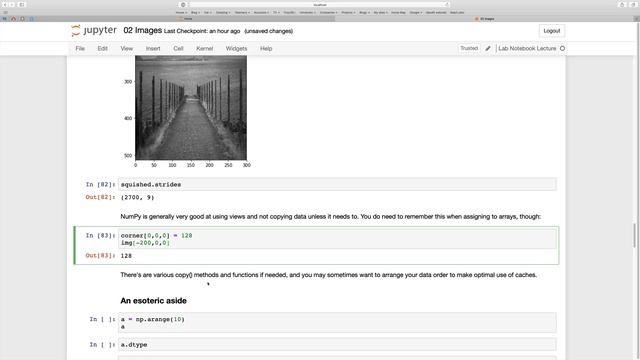Click the kernel idle indicator circle

click(x=562, y=48)
